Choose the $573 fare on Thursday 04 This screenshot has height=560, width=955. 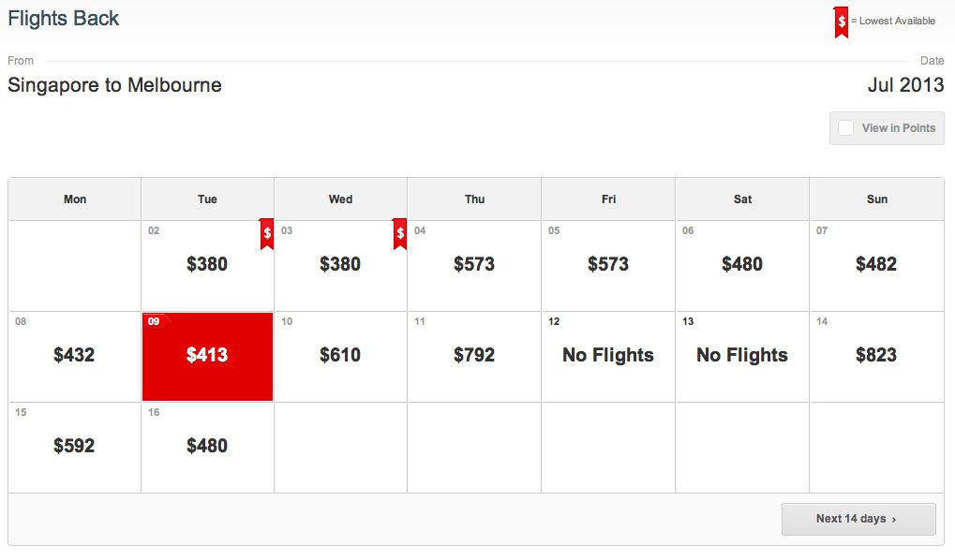coord(474,264)
